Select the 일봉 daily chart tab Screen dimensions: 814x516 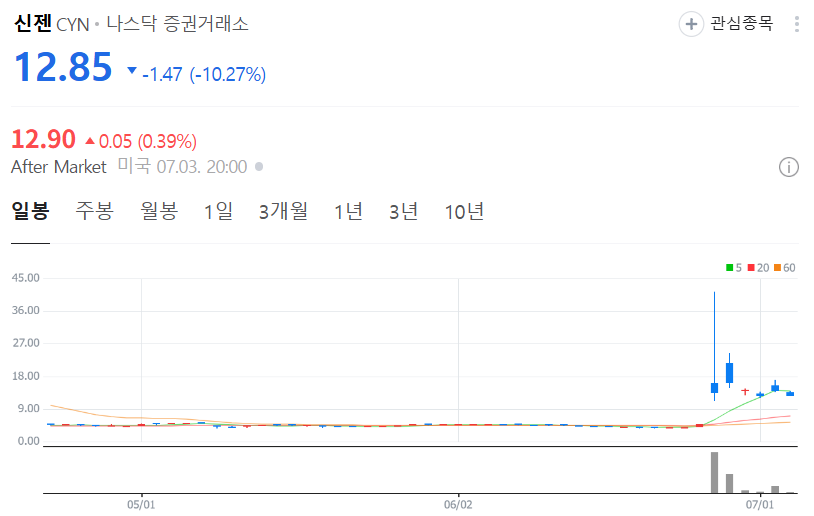pos(31,211)
